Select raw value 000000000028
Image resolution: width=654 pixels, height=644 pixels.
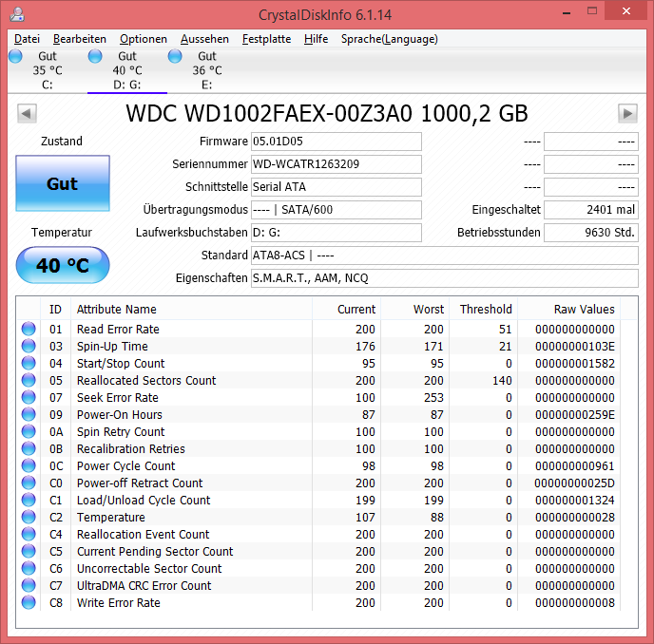575,518
